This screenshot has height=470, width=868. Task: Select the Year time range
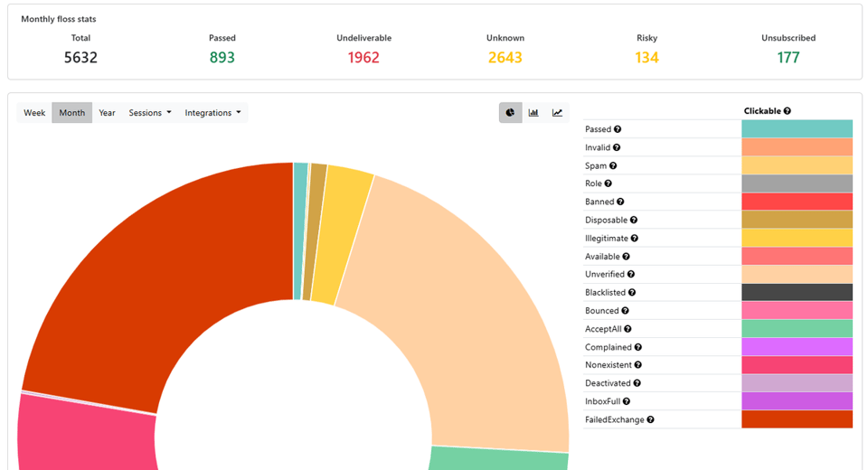[107, 112]
